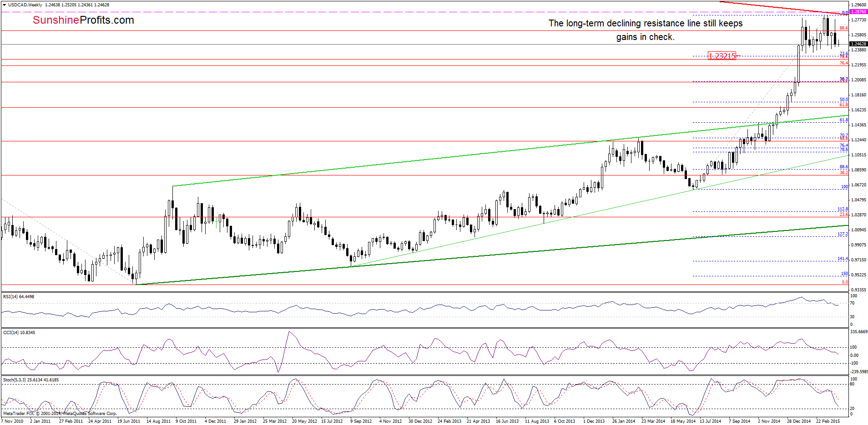The height and width of the screenshot is (425, 868).
Task: Click the 1.10515 price axis value
Action: pos(858,155)
